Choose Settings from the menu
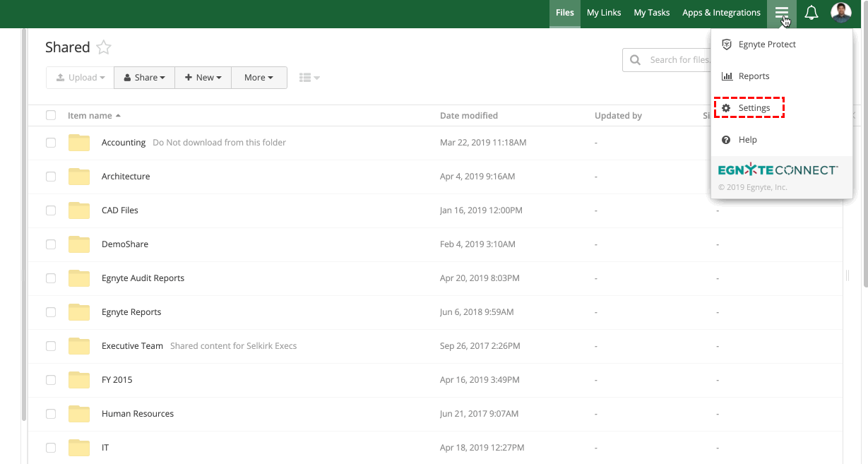The height and width of the screenshot is (464, 868). point(754,108)
